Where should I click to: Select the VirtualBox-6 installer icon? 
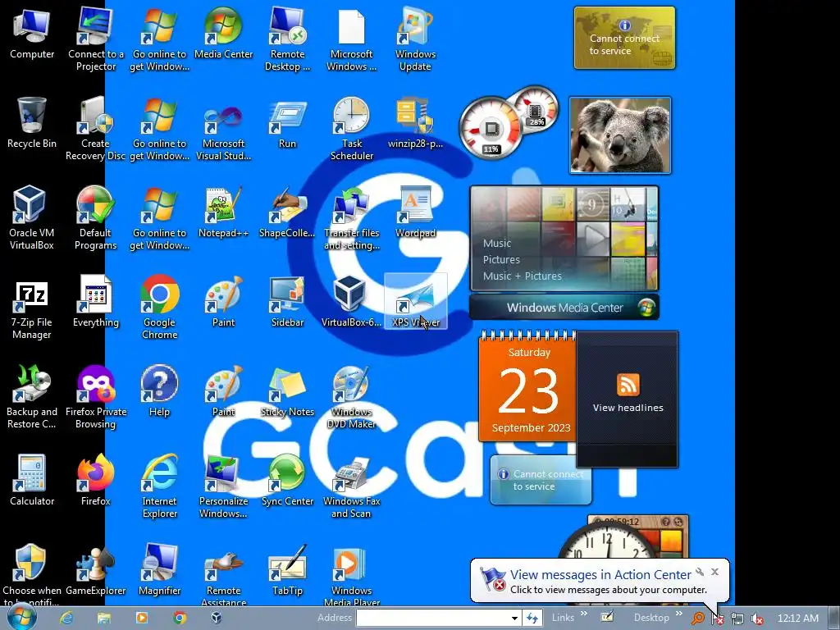coord(351,302)
